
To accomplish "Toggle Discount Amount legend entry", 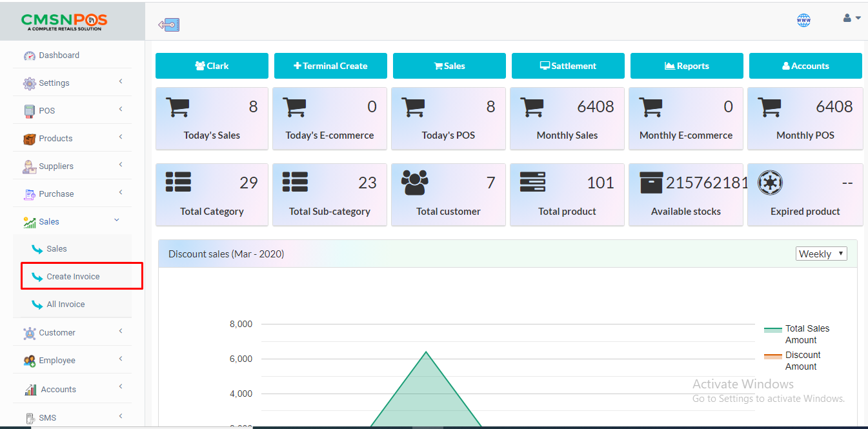I will click(x=792, y=361).
